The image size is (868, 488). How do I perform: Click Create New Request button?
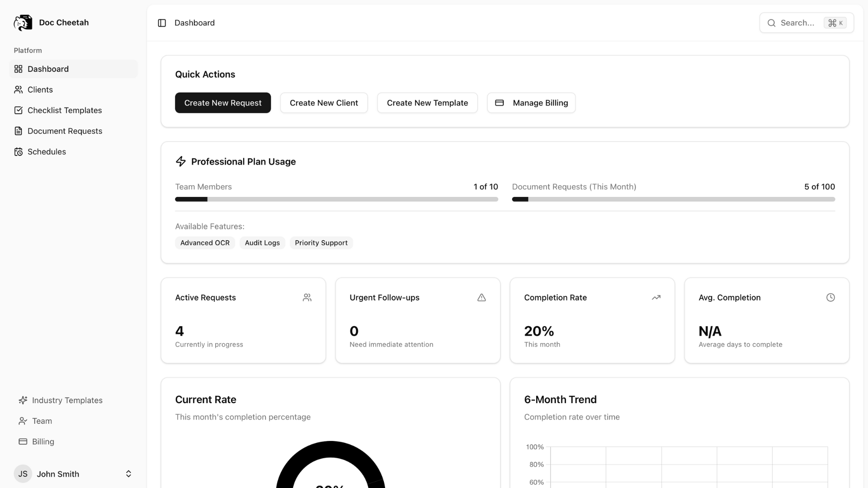(x=223, y=103)
